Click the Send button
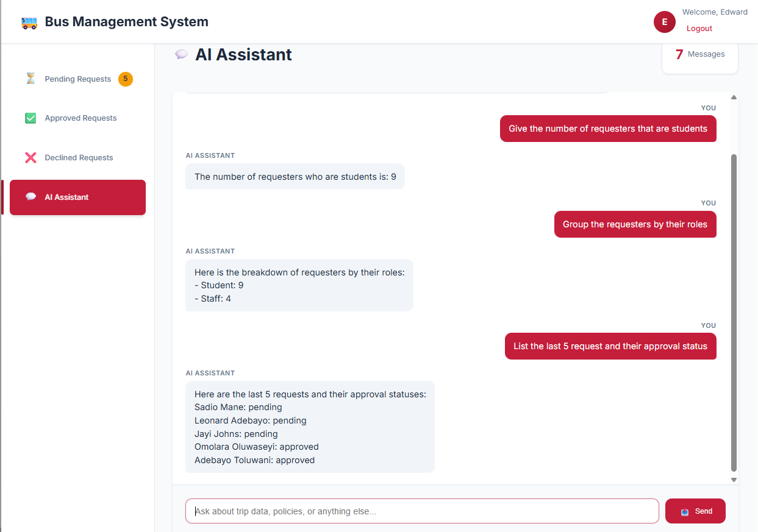758x532 pixels. click(695, 511)
